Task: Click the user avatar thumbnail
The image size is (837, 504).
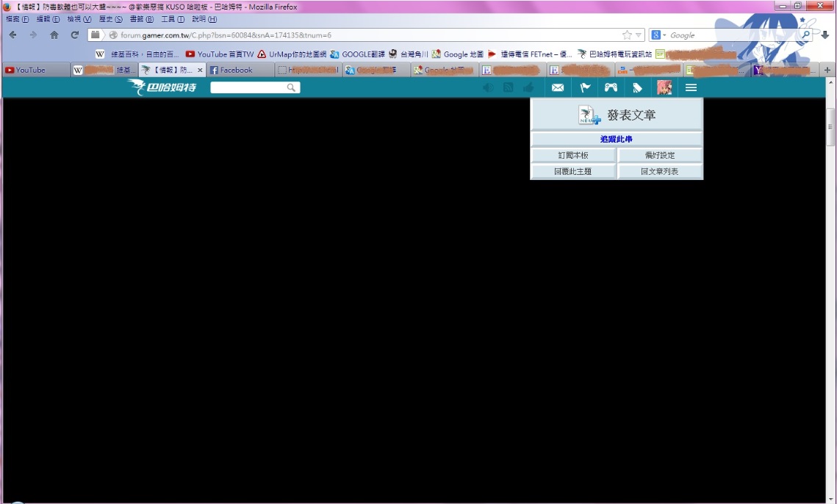Action: coord(664,87)
